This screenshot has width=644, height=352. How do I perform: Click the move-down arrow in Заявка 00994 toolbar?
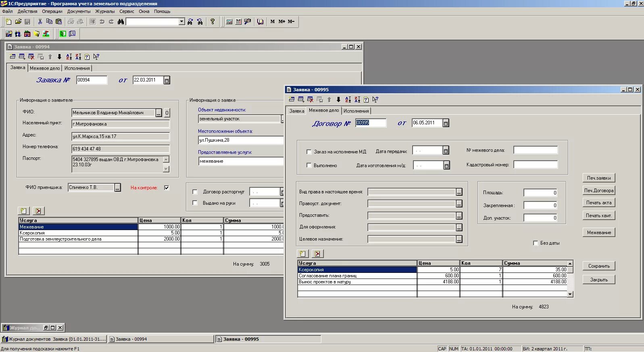click(x=59, y=57)
